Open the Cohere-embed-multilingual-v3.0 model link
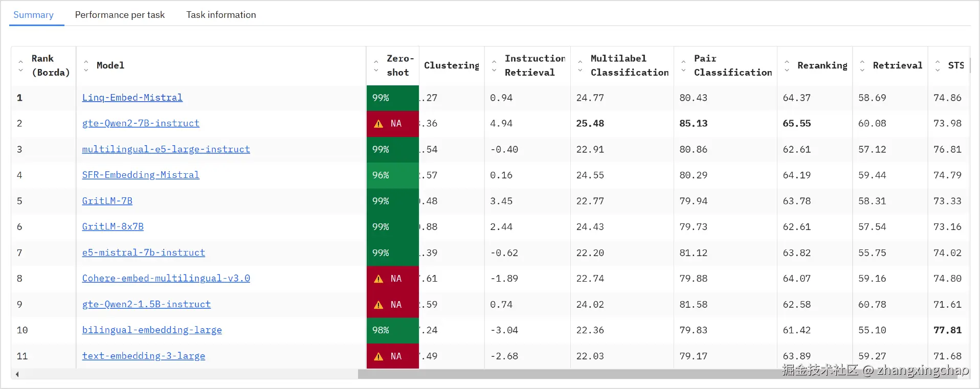The width and height of the screenshot is (980, 389). [x=166, y=278]
